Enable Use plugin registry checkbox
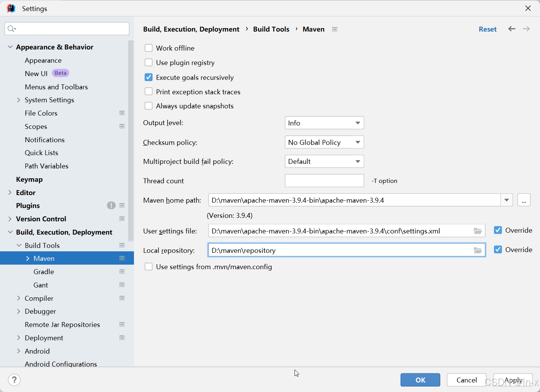The height and width of the screenshot is (392, 540). tap(148, 62)
